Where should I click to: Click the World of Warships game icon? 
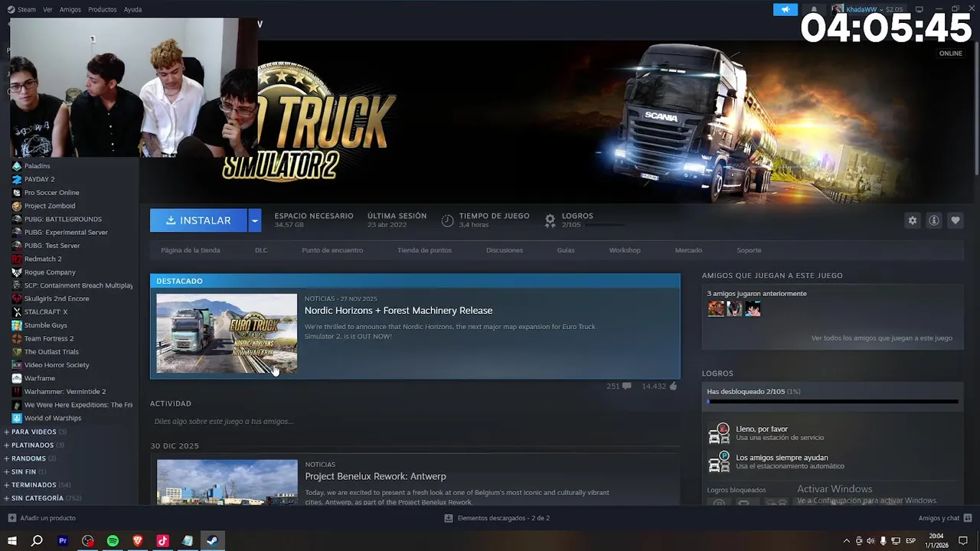click(x=17, y=418)
